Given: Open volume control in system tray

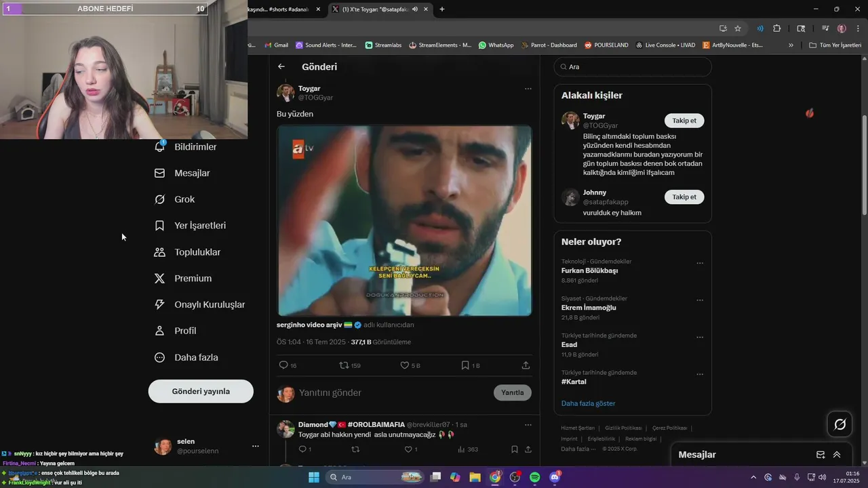Looking at the screenshot, I should click(x=823, y=477).
